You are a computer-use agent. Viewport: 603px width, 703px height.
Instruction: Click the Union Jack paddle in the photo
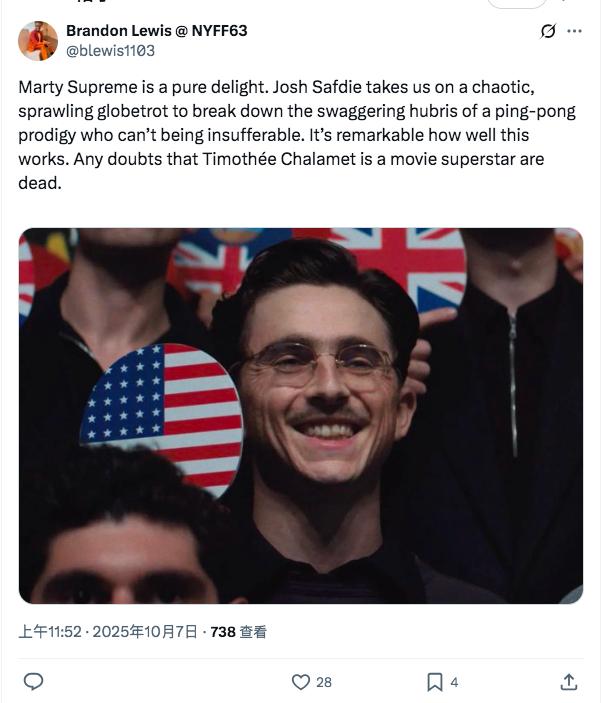pos(410,262)
